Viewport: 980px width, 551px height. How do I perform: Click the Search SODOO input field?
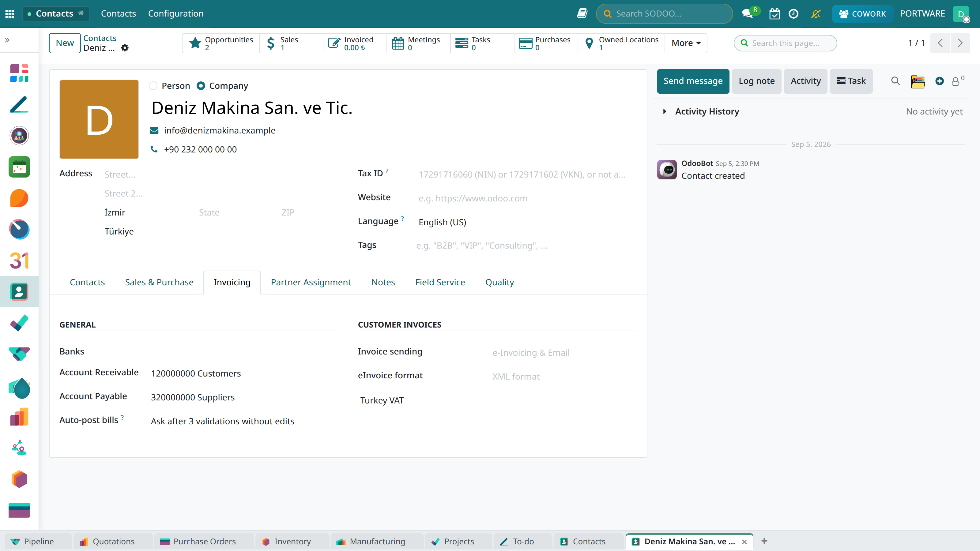(x=664, y=14)
